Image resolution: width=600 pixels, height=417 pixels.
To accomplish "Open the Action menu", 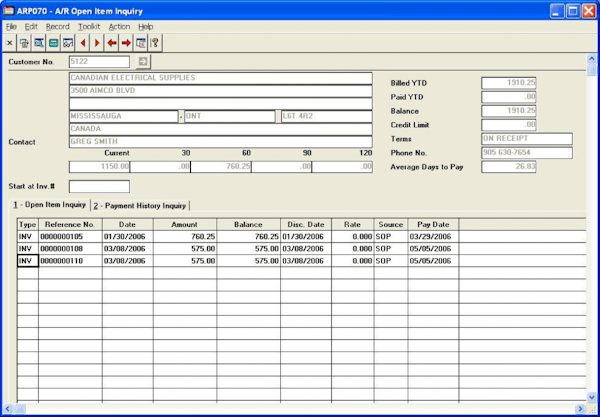I will pyautogui.click(x=119, y=27).
